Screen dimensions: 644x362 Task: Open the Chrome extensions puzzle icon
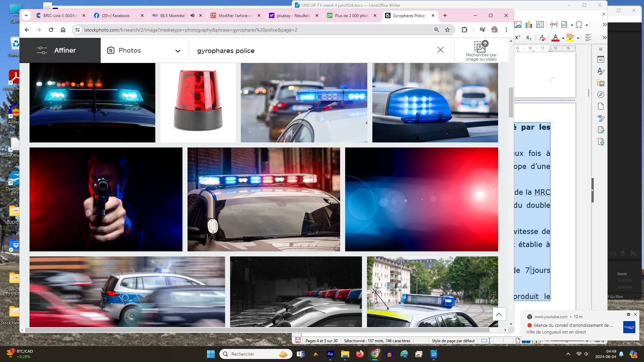point(464,30)
